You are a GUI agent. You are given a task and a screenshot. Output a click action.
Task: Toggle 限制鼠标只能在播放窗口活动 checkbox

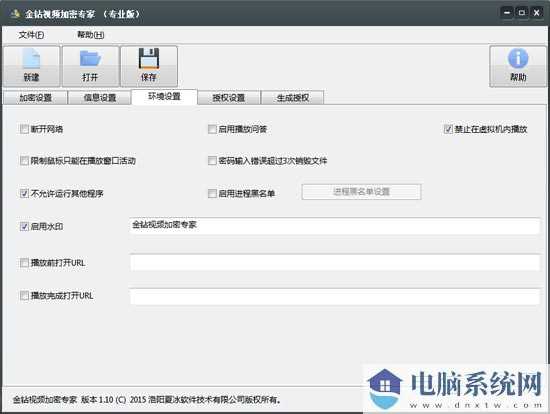pos(24,161)
